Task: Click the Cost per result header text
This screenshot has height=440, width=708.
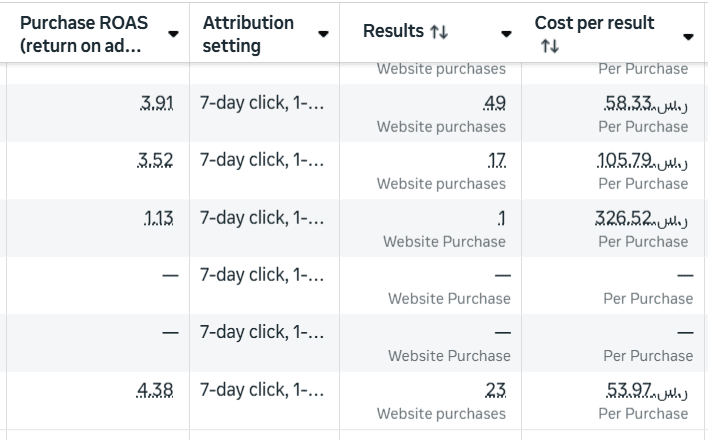Action: [594, 23]
